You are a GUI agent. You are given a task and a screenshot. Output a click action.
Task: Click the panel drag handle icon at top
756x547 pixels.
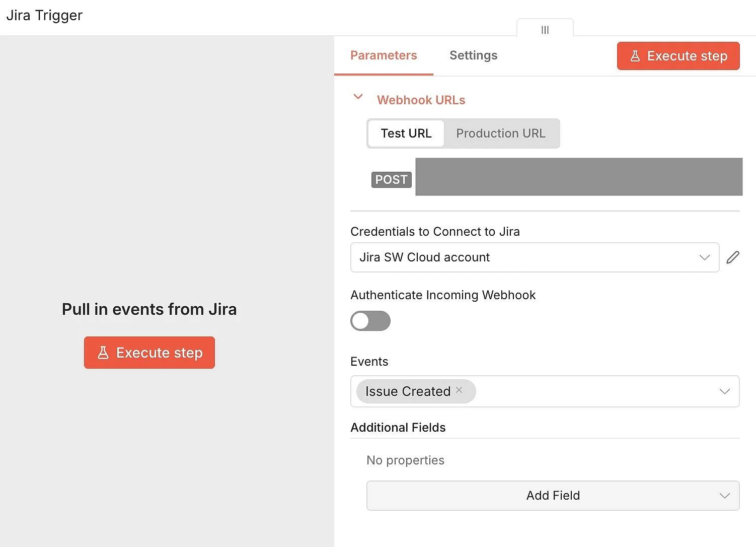(x=545, y=30)
